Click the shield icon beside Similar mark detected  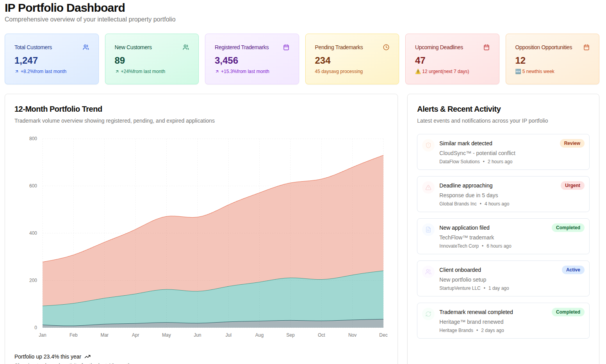point(428,145)
